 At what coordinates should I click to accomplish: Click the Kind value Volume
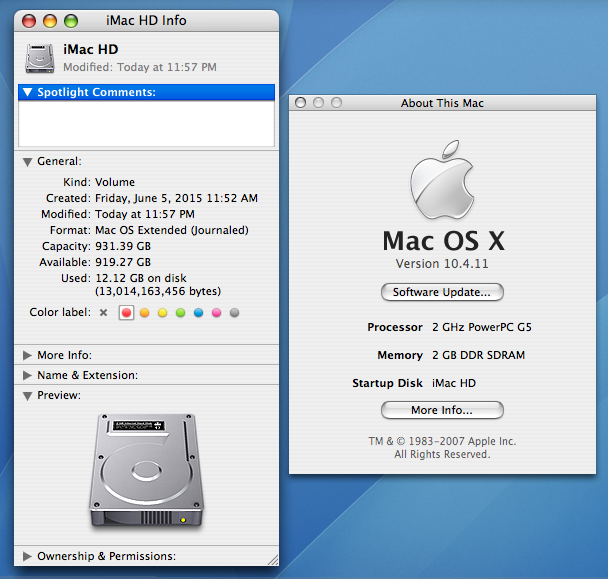[115, 182]
